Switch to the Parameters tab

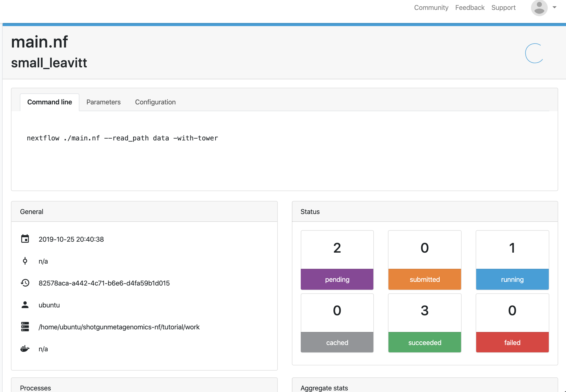103,102
